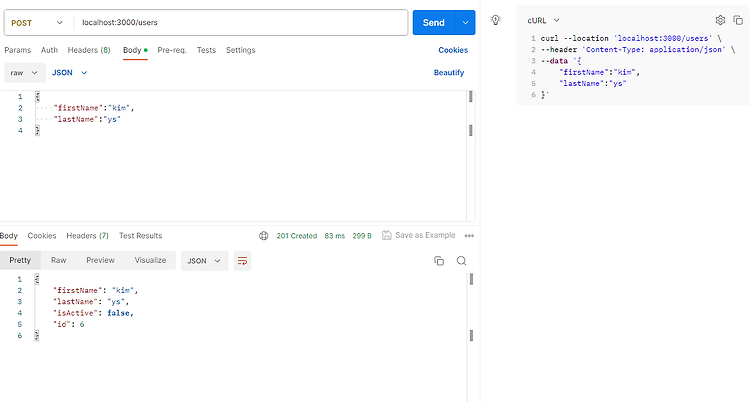Expand the Send button arrow options
This screenshot has width=750, height=402.
coord(465,22)
